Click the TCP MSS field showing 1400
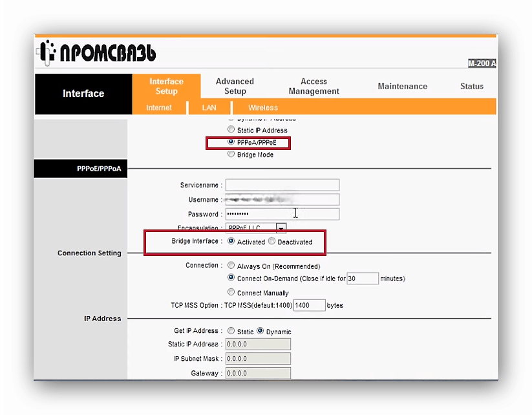 [309, 305]
